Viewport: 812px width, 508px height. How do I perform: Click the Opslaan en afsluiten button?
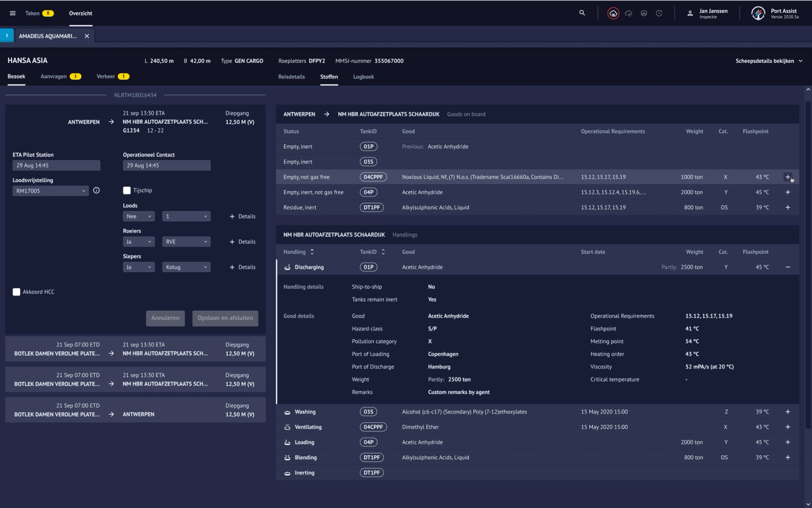pyautogui.click(x=225, y=318)
